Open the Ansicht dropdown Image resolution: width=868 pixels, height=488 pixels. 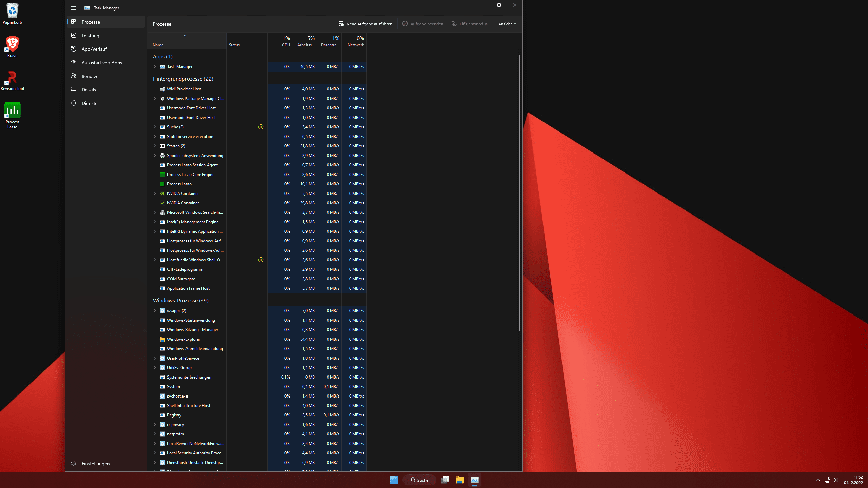(x=507, y=24)
